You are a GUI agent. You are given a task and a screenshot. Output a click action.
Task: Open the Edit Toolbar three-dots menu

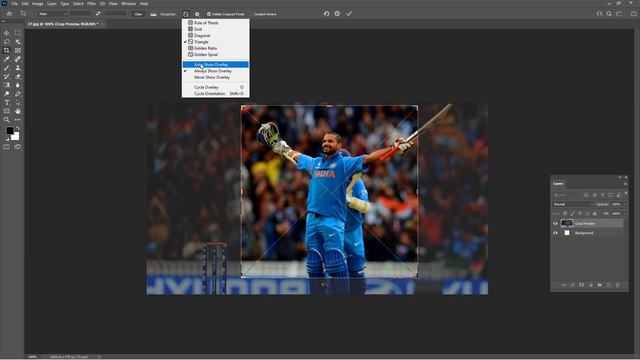click(x=18, y=120)
